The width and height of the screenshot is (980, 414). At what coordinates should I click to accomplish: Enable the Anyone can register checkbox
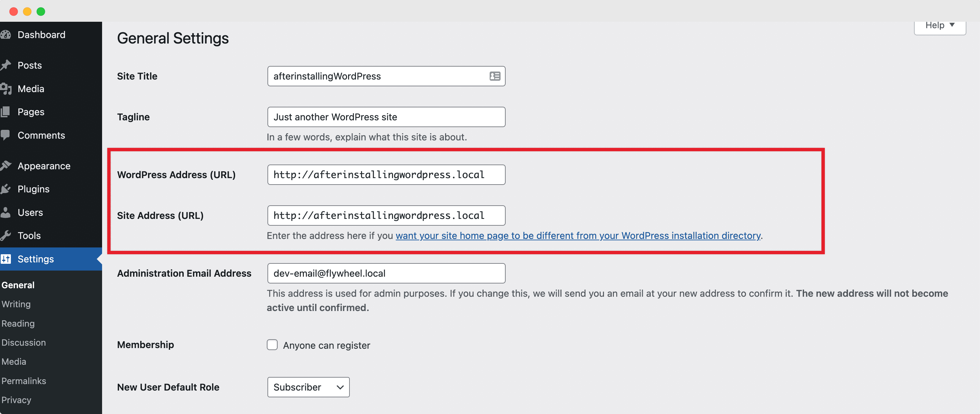tap(272, 345)
